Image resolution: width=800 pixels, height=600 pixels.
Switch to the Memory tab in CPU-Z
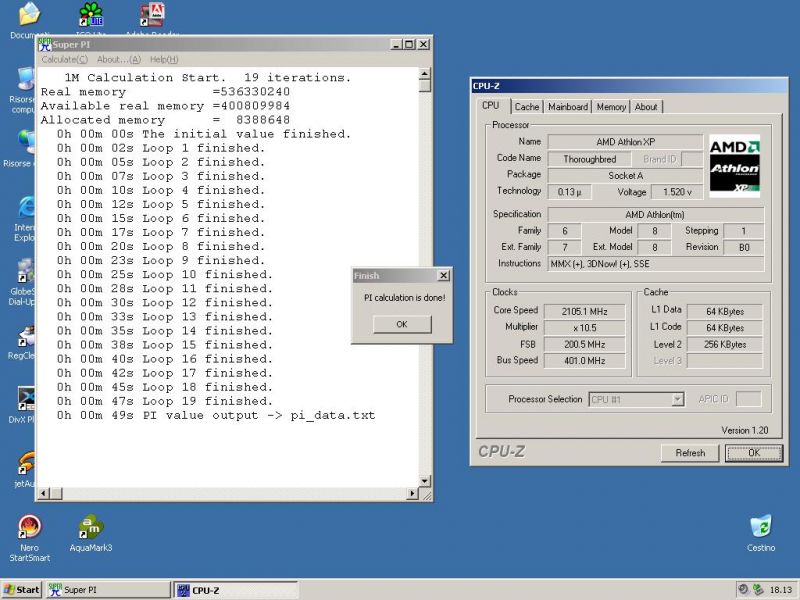coord(611,107)
